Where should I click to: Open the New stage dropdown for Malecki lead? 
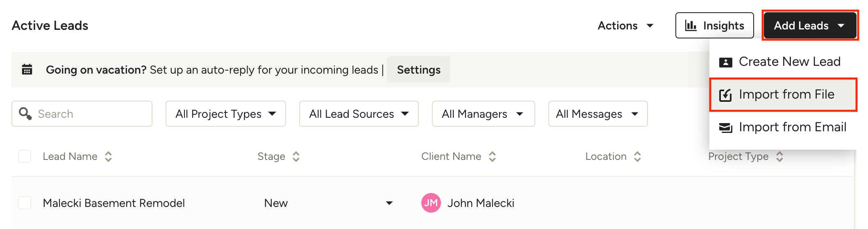click(x=329, y=203)
